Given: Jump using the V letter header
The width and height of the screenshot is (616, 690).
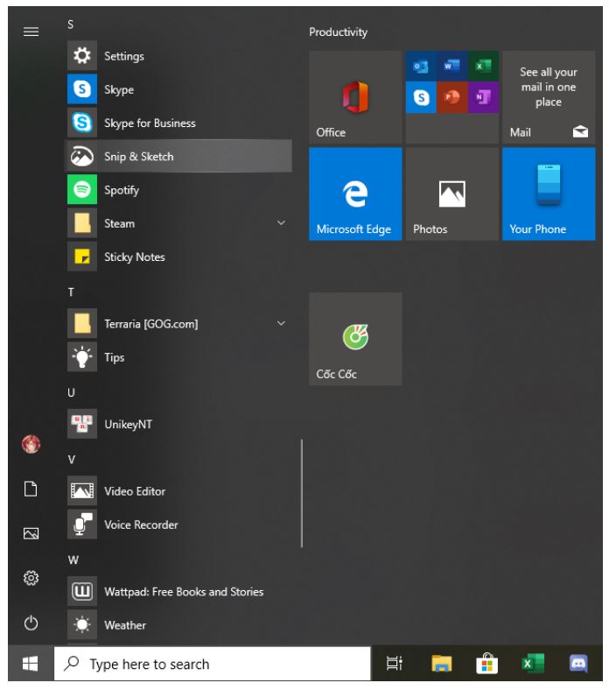Looking at the screenshot, I should (72, 460).
